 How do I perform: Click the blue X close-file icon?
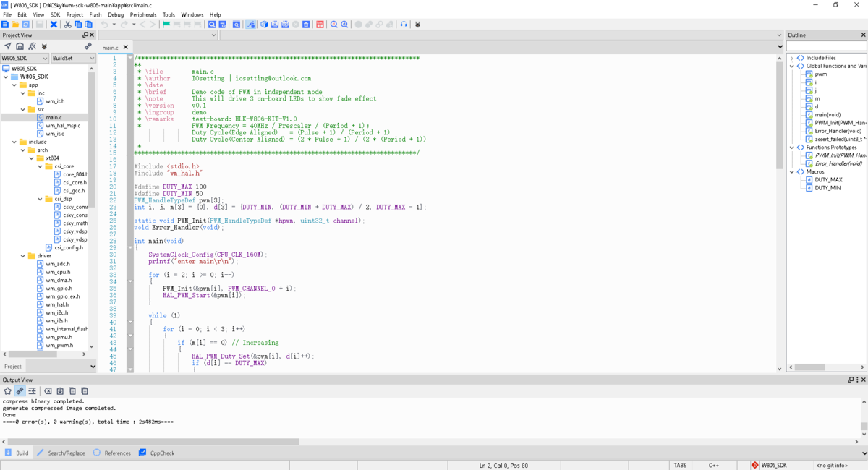click(x=54, y=25)
